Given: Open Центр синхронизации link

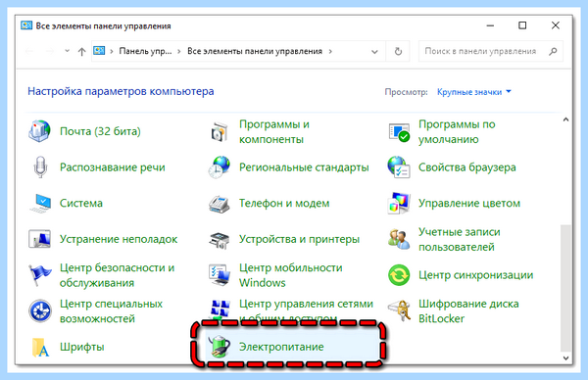Looking at the screenshot, I should [x=476, y=275].
